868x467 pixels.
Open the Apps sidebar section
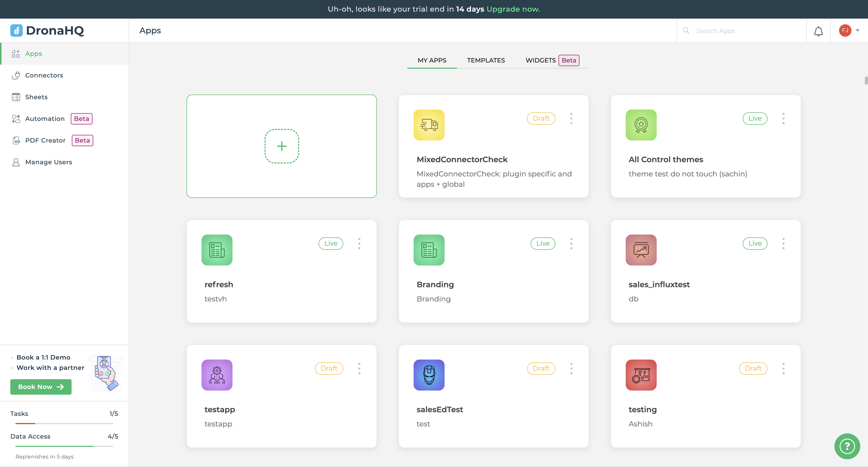64,53
